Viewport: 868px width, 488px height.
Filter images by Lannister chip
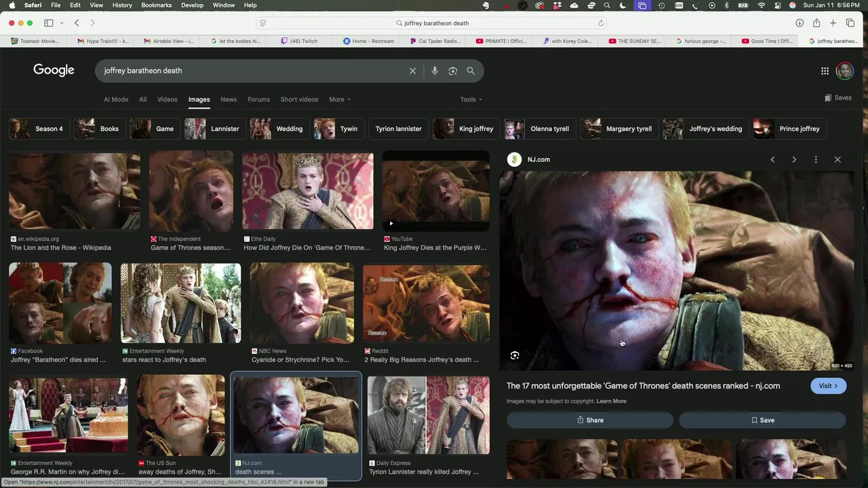coord(214,129)
